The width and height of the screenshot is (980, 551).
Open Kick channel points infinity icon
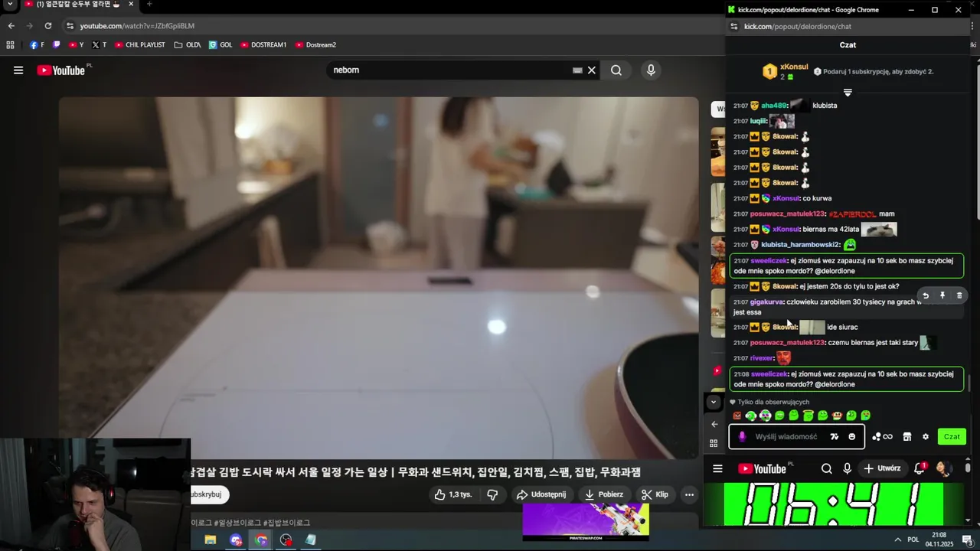coord(882,437)
